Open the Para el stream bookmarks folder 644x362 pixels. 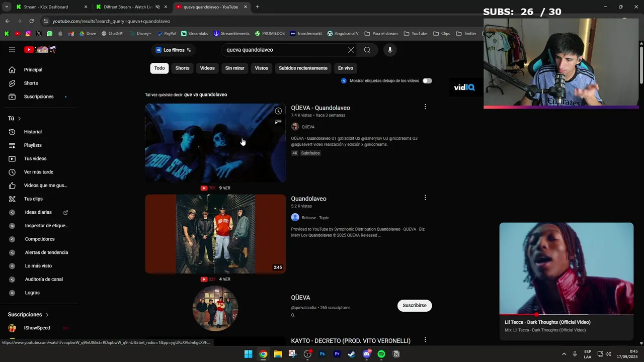click(x=381, y=34)
